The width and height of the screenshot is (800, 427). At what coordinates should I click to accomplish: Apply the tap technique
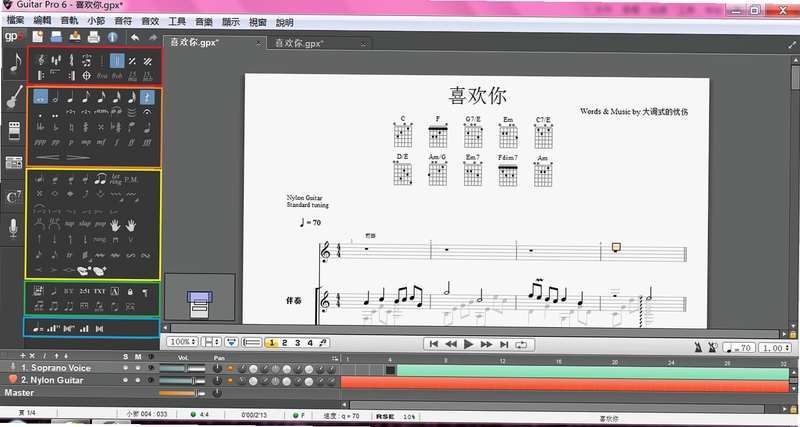point(69,223)
